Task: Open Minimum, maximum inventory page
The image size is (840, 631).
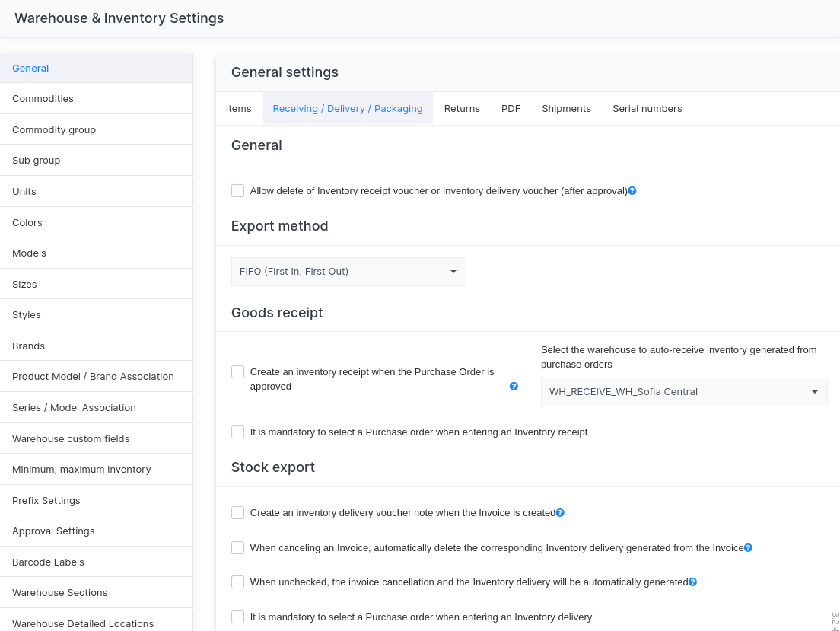Action: pyautogui.click(x=81, y=470)
